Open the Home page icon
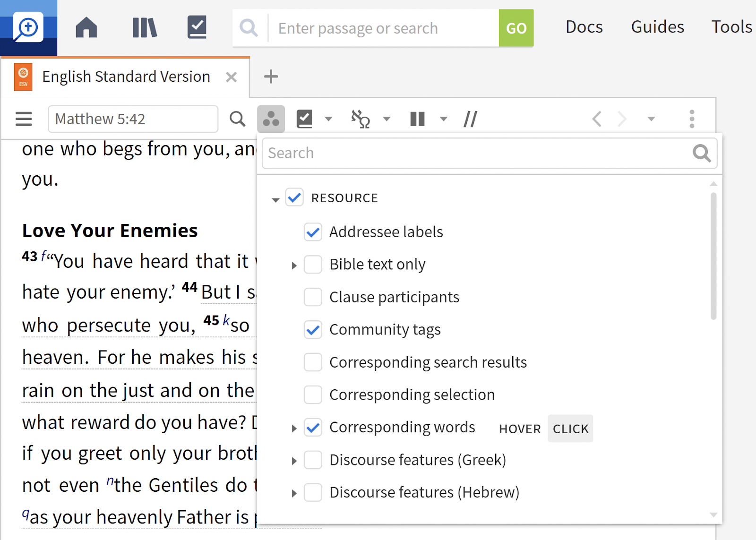The height and width of the screenshot is (540, 756). [x=86, y=27]
